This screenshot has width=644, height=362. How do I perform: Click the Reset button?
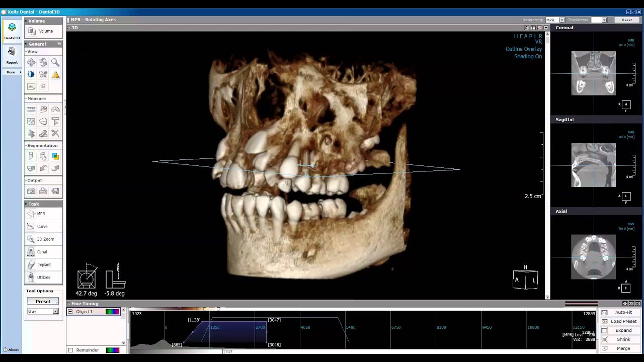(x=627, y=20)
